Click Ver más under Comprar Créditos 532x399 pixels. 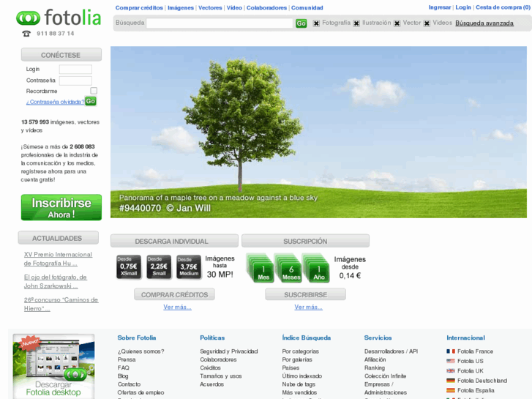pos(177,307)
